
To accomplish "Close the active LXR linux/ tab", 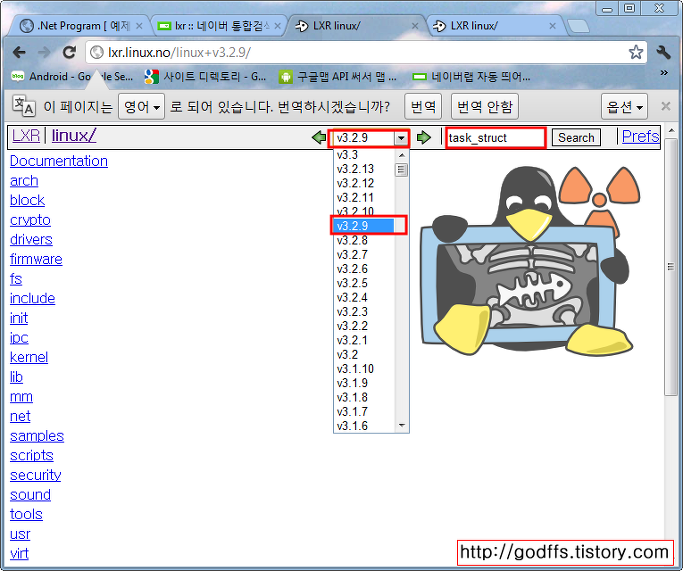I will pos(415,26).
